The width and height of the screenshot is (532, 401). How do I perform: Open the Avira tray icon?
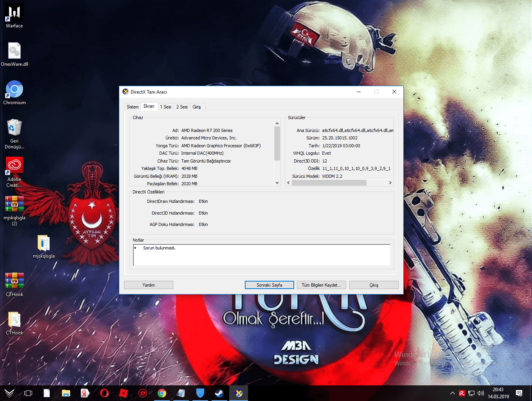[462, 393]
